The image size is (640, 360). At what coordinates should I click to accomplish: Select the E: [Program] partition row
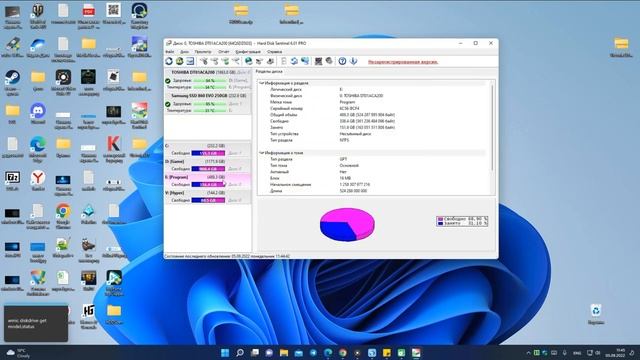click(x=208, y=180)
